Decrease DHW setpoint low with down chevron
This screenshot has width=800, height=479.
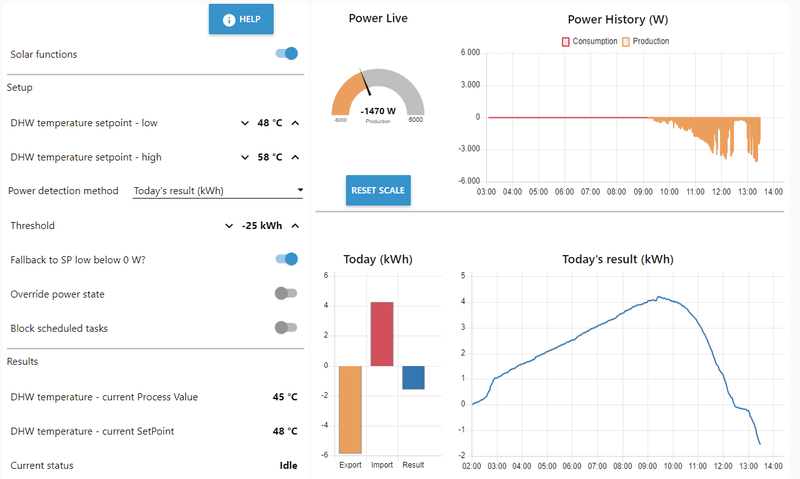coord(245,123)
